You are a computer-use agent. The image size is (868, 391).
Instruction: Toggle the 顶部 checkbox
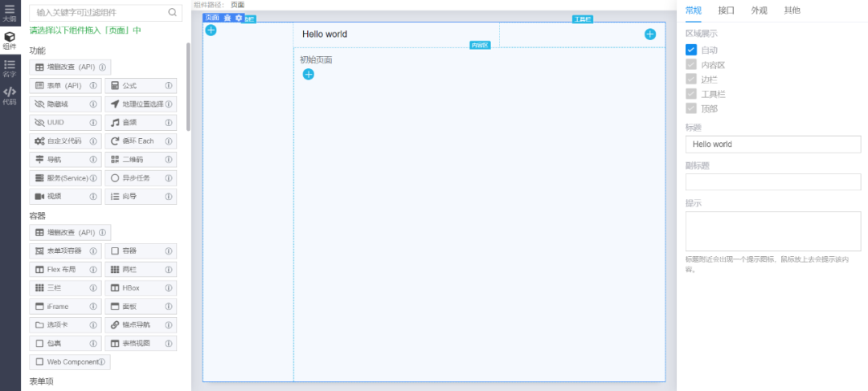click(691, 108)
